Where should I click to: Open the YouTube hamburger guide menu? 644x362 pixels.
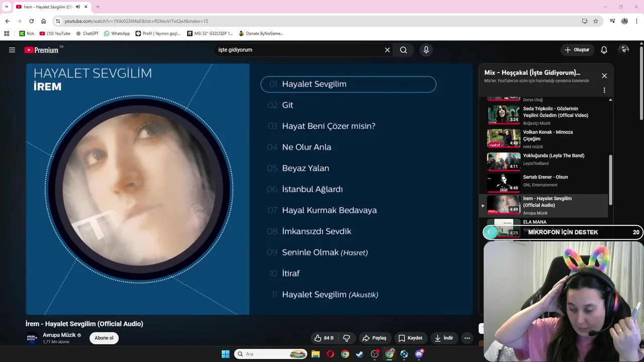pyautogui.click(x=12, y=50)
